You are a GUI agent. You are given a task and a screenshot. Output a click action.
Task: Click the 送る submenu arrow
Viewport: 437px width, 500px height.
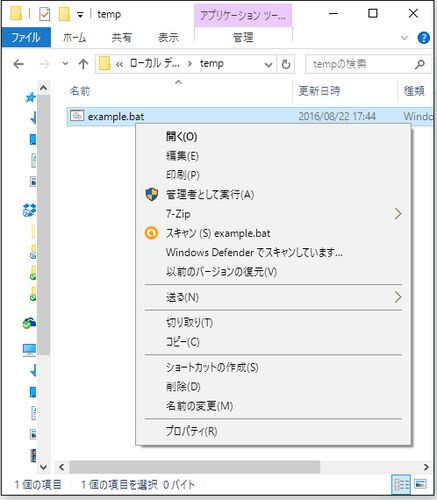[398, 297]
